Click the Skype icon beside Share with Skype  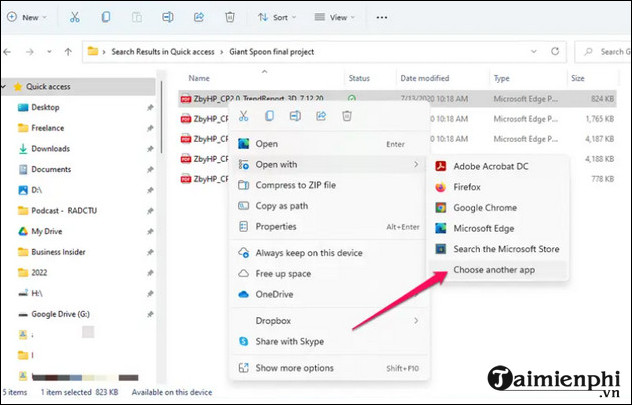[243, 341]
